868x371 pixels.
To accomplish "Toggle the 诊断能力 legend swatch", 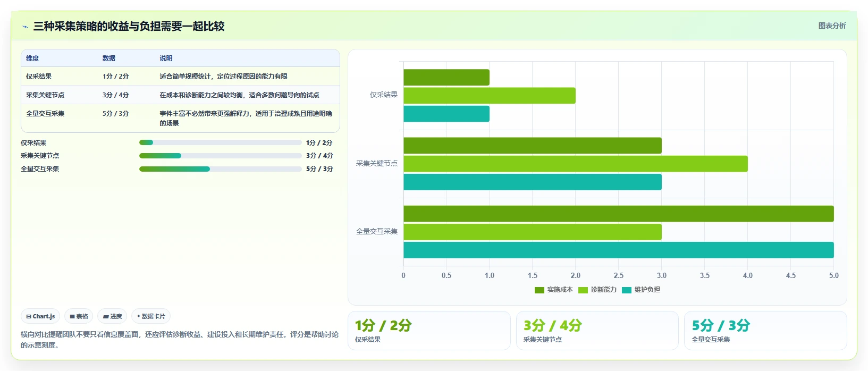I will click(583, 290).
